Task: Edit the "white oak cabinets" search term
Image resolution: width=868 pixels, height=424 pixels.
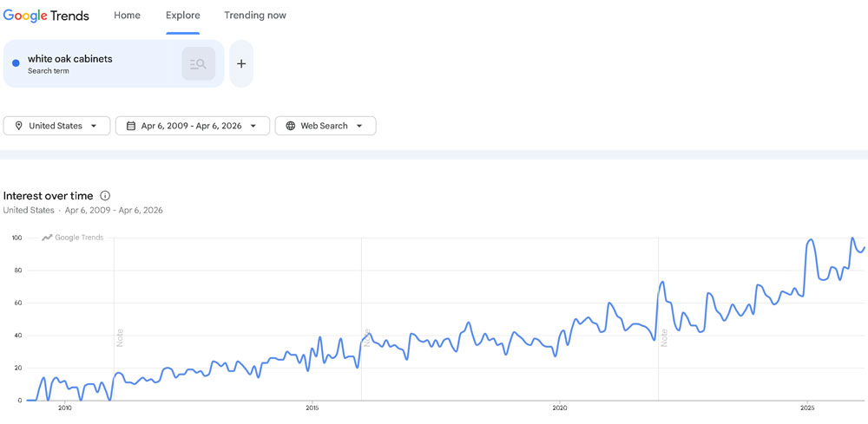Action: tap(70, 59)
